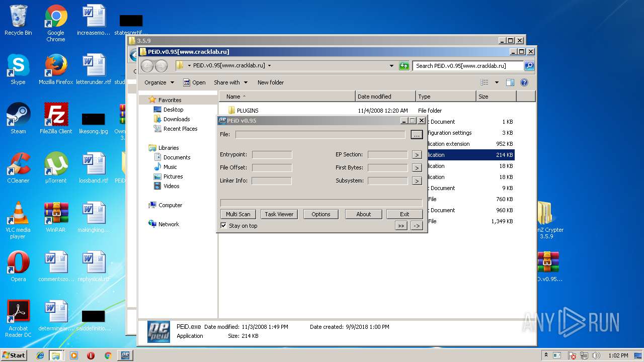Select the WinRAR desktop icon
The image size is (644, 362).
pos(56,217)
